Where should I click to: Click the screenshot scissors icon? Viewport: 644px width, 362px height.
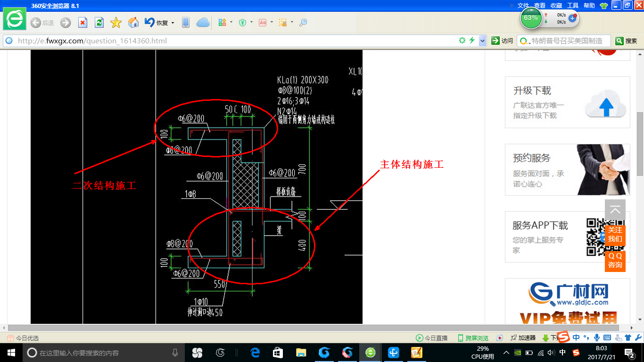point(283,23)
